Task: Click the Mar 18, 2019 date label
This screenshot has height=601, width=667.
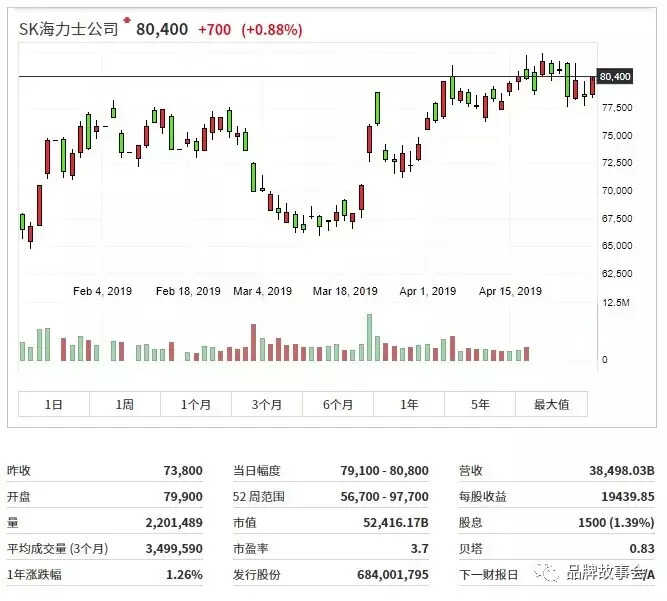Action: pos(345,291)
